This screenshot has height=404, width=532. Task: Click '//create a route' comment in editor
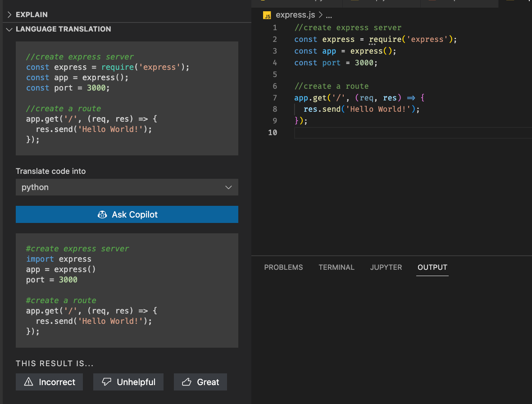click(331, 86)
